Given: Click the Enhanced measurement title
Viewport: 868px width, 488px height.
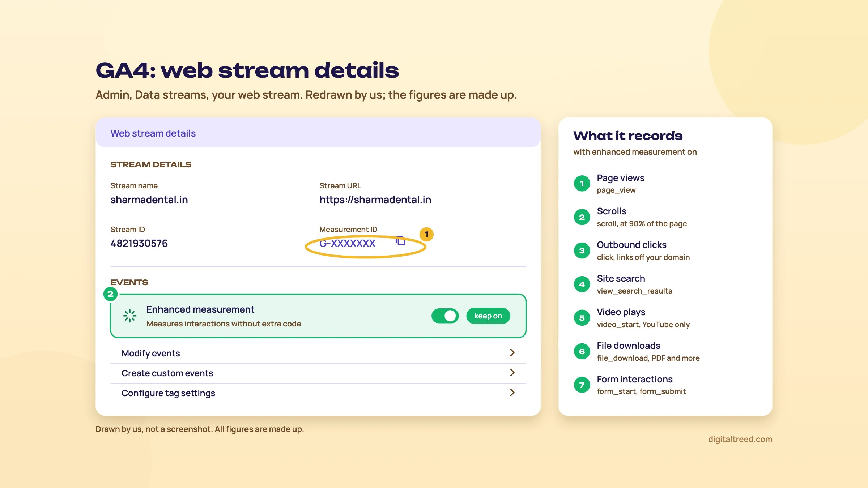Looking at the screenshot, I should 200,309.
